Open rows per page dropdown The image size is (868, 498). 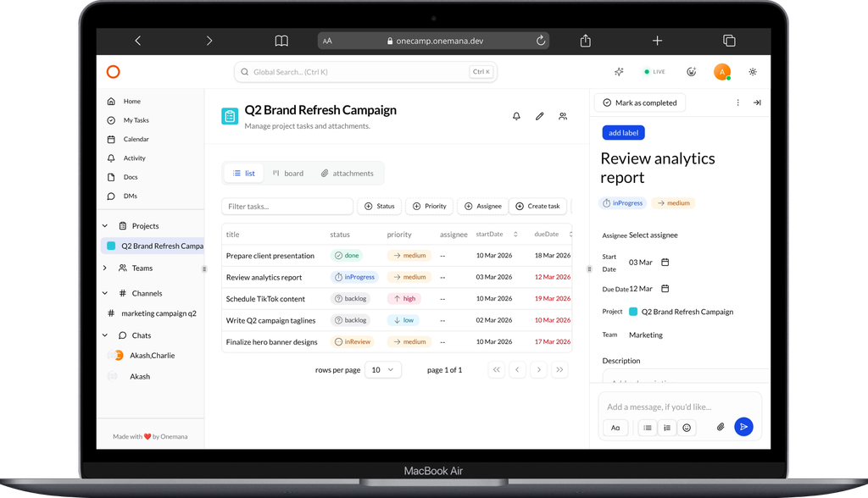coord(382,370)
